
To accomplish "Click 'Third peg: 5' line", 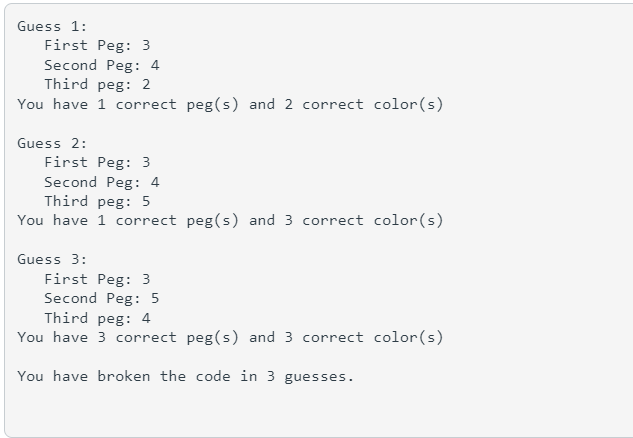I will pyautogui.click(x=97, y=201).
